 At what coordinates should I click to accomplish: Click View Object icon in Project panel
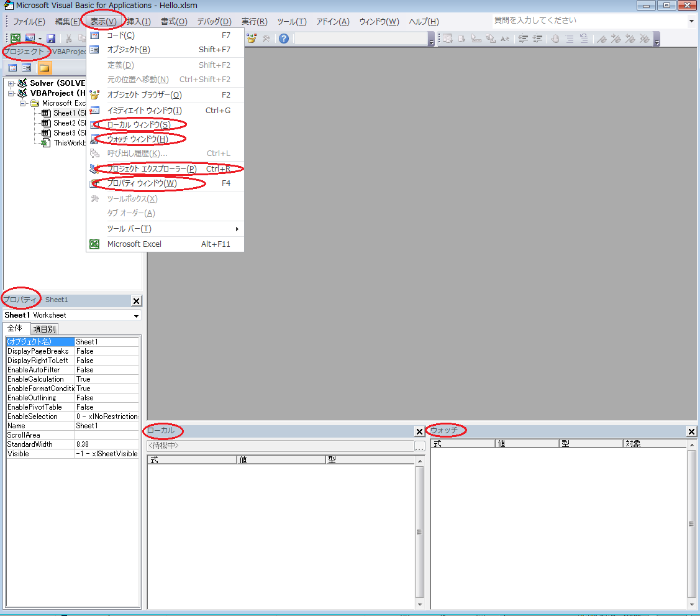[27, 68]
